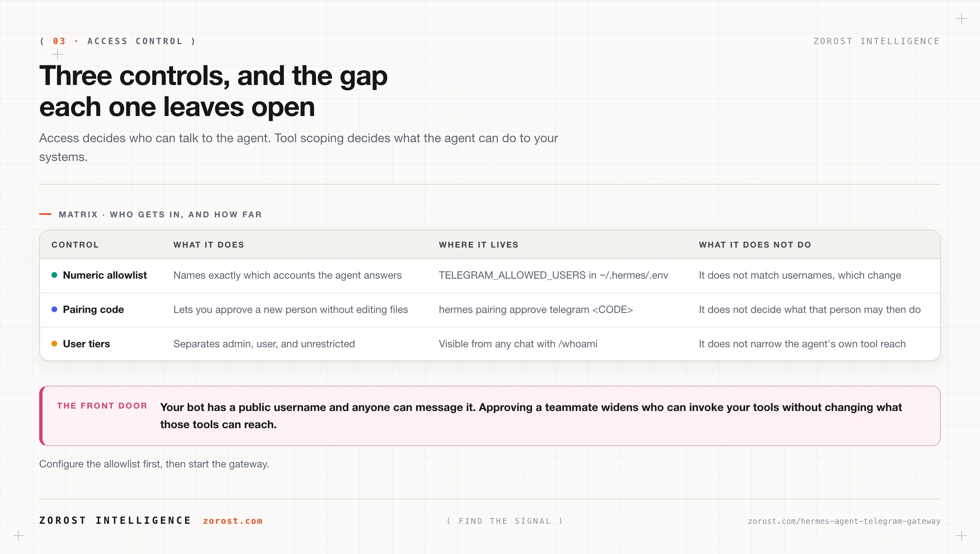The image size is (980, 554).
Task: Click the orange dot beside User tiers
Action: (x=54, y=344)
